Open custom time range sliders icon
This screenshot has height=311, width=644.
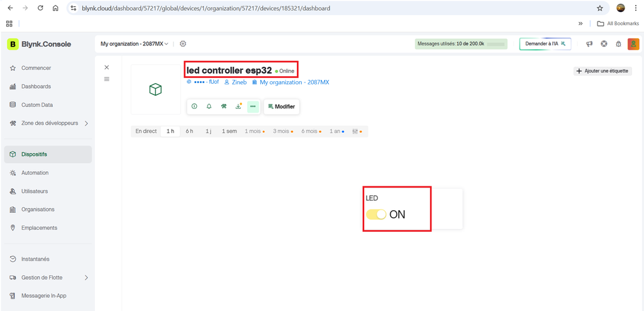click(357, 131)
